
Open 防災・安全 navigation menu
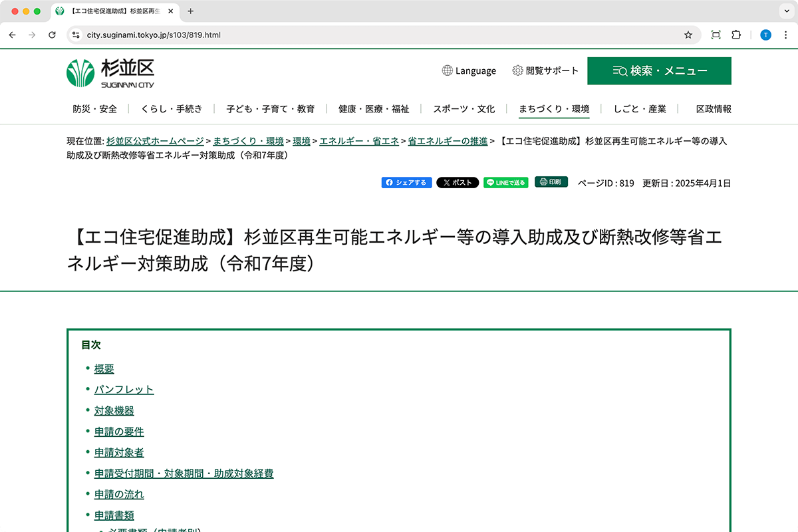(95, 108)
